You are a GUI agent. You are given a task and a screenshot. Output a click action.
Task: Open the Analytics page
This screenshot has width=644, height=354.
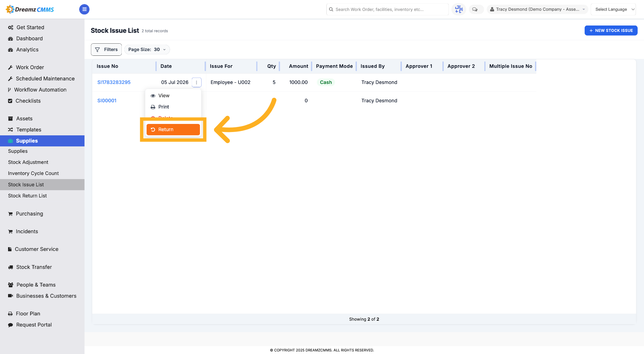(27, 50)
